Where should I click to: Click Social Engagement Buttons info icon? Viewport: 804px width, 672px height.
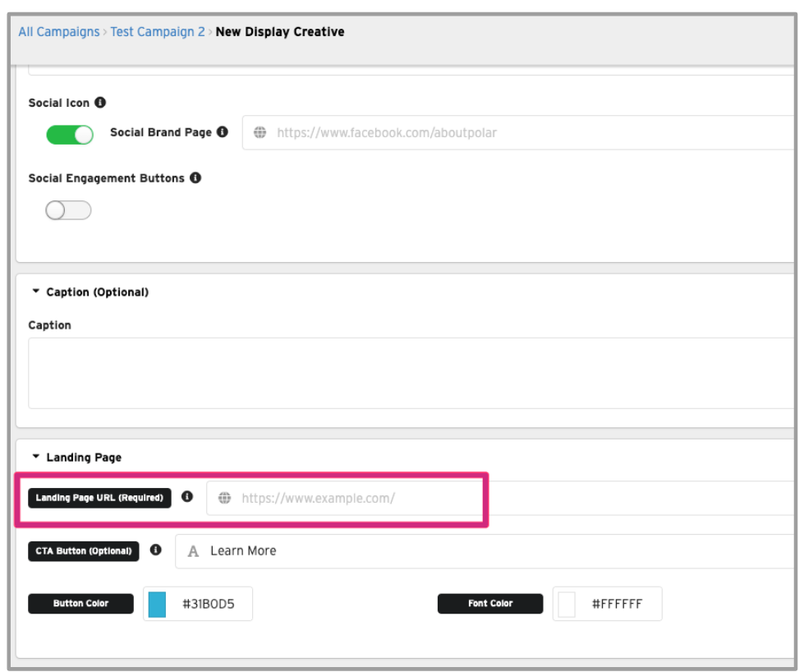point(195,177)
